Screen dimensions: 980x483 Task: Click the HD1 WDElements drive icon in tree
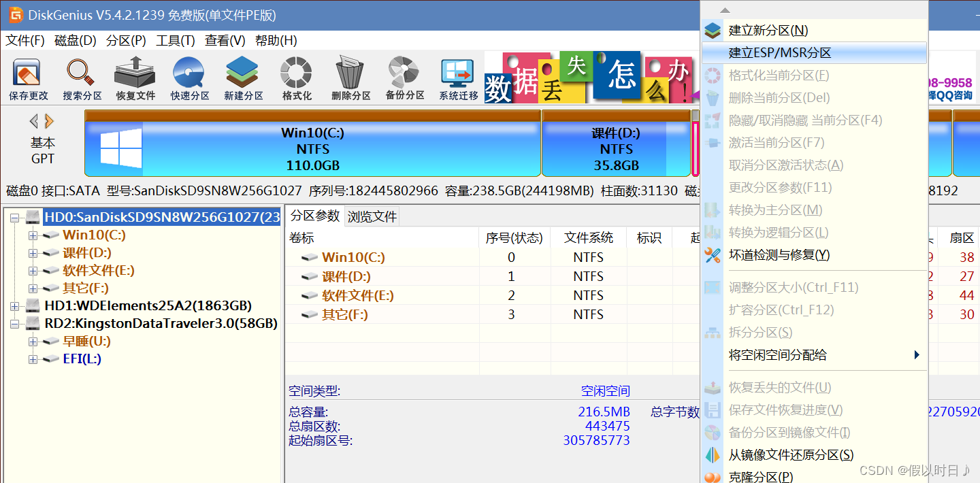tap(33, 305)
